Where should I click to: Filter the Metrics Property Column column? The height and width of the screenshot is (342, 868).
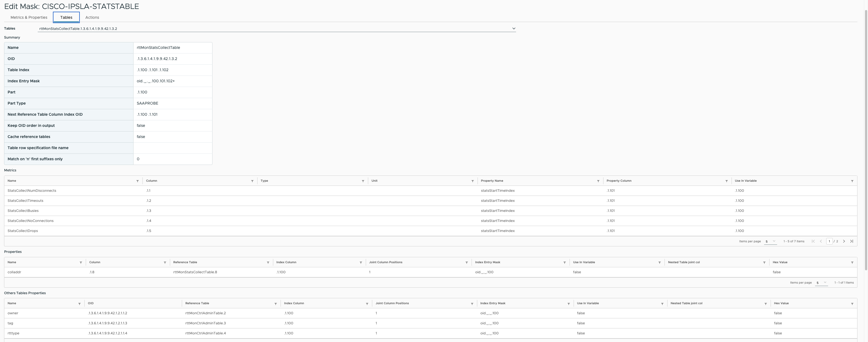tap(726, 181)
